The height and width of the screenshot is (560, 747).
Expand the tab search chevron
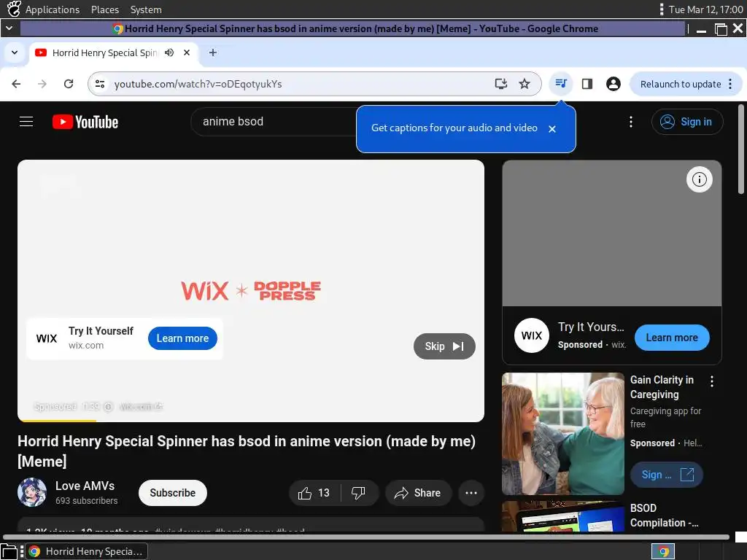(x=15, y=52)
